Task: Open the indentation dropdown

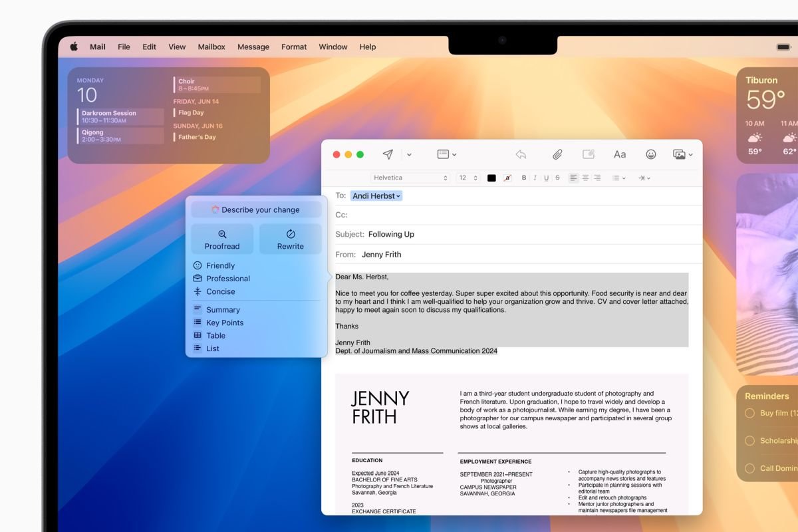Action: 644,178
